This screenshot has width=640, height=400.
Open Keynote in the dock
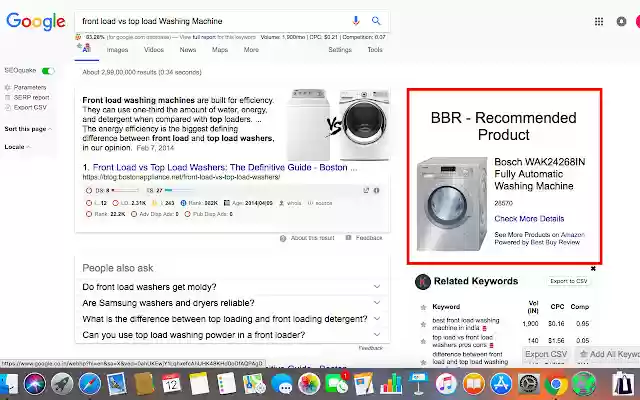(418, 383)
